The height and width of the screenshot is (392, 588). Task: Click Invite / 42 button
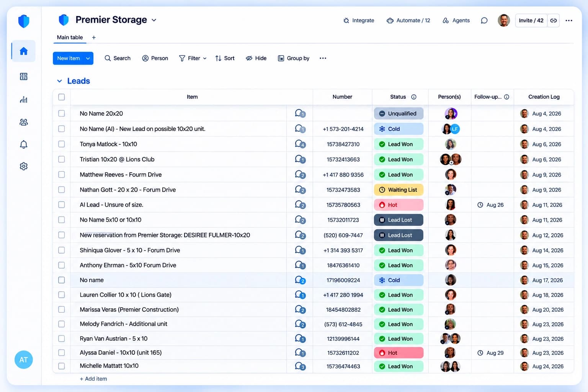[x=531, y=20]
